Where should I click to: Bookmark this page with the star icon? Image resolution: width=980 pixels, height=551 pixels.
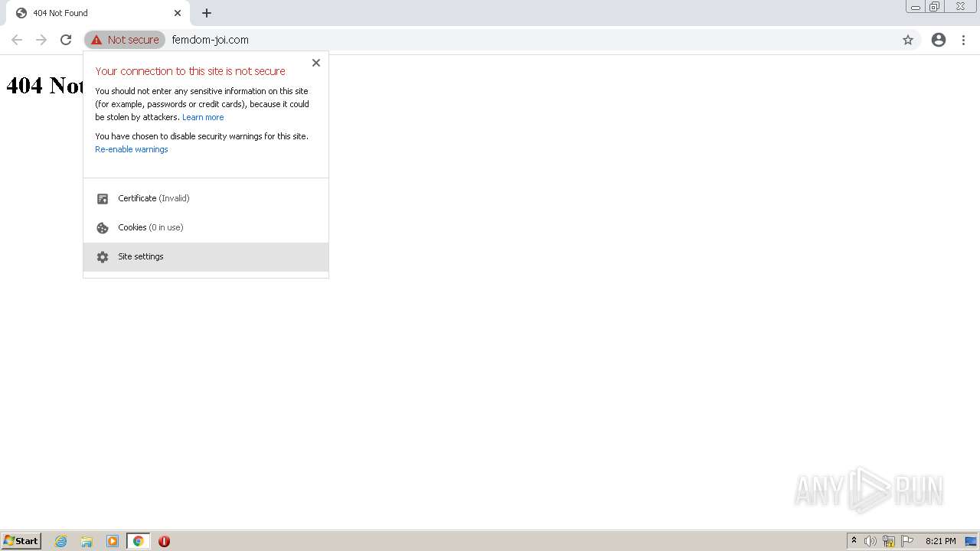[x=908, y=40]
